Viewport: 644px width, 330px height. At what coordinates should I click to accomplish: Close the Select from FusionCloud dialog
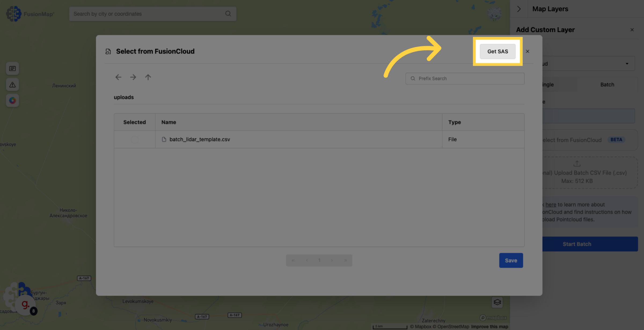point(528,51)
